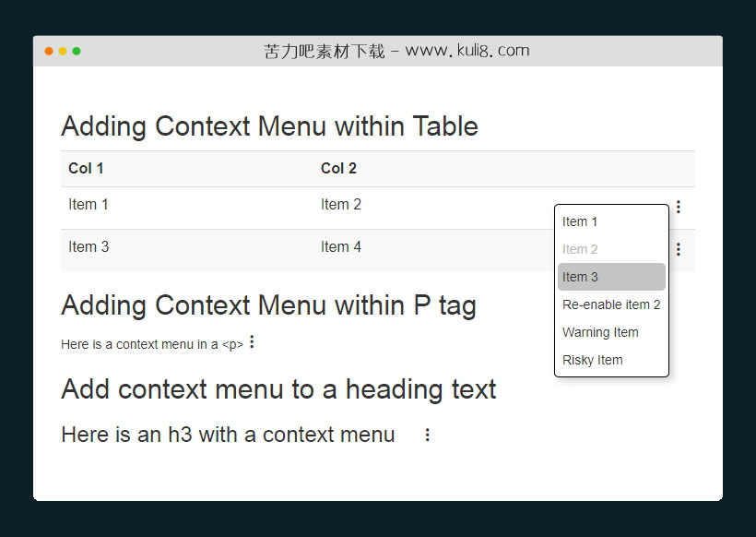Click the "Adding Context Menu within Table" heading
This screenshot has width=756, height=537.
(269, 126)
